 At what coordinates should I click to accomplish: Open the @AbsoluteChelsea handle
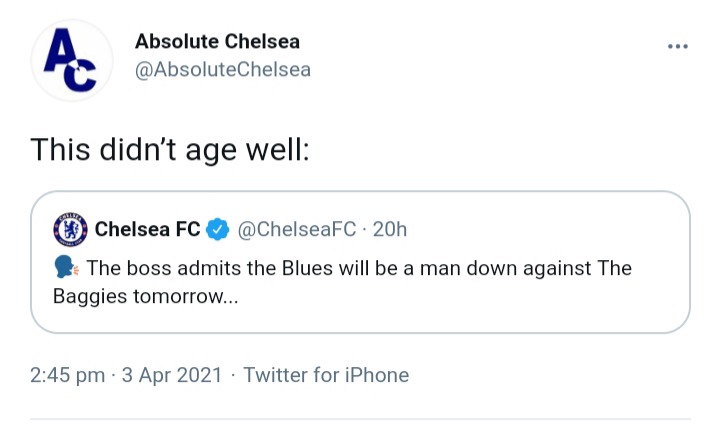tap(223, 70)
